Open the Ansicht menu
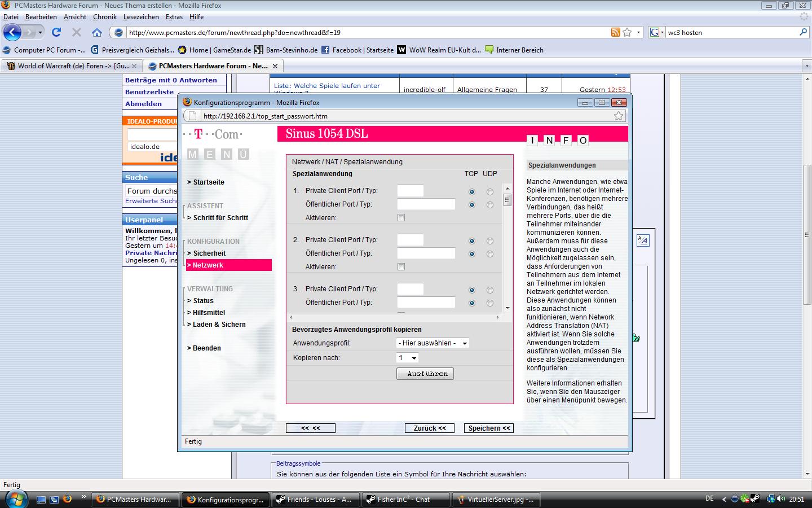Viewport: 812px width, 508px height. [x=75, y=17]
